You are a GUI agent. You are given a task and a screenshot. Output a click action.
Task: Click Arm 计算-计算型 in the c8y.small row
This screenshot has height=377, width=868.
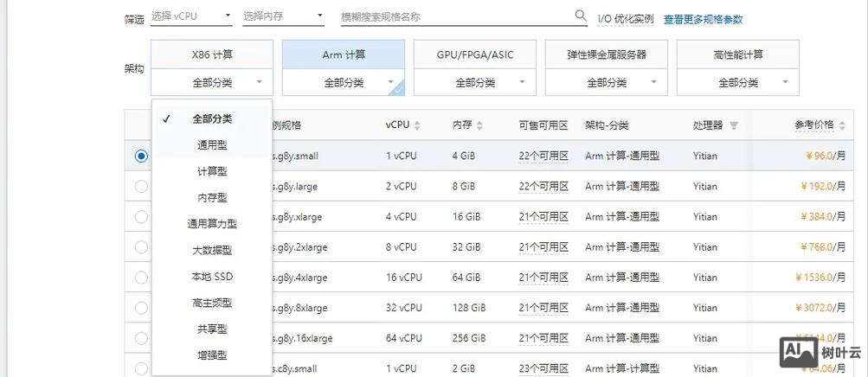point(622,368)
